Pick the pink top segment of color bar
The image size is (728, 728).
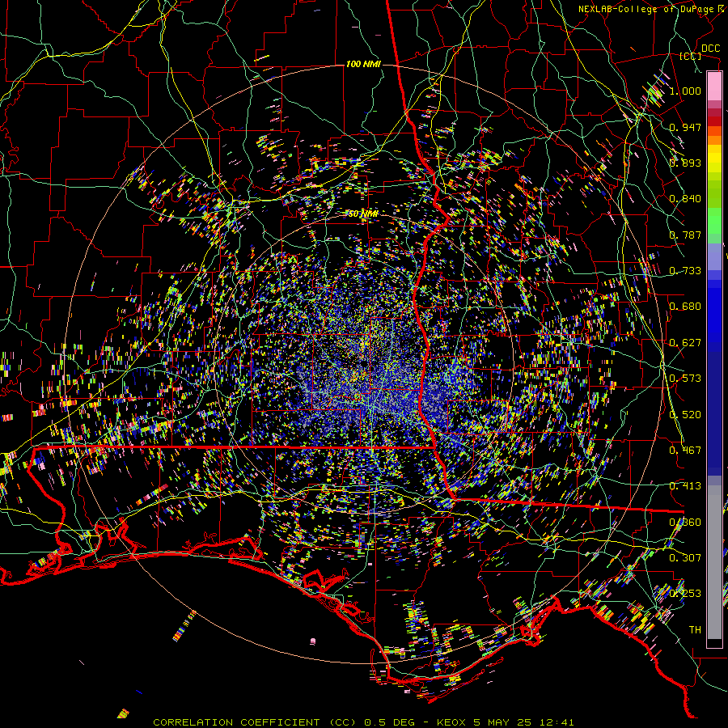(714, 87)
